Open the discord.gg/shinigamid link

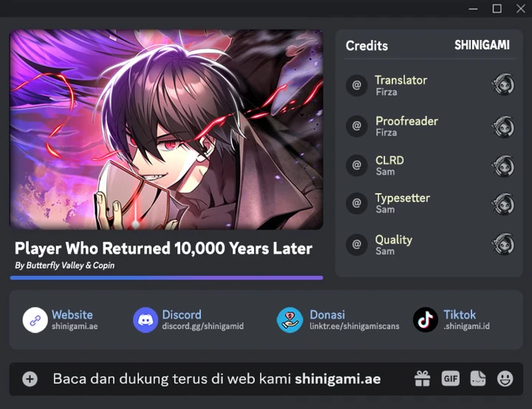pyautogui.click(x=203, y=326)
